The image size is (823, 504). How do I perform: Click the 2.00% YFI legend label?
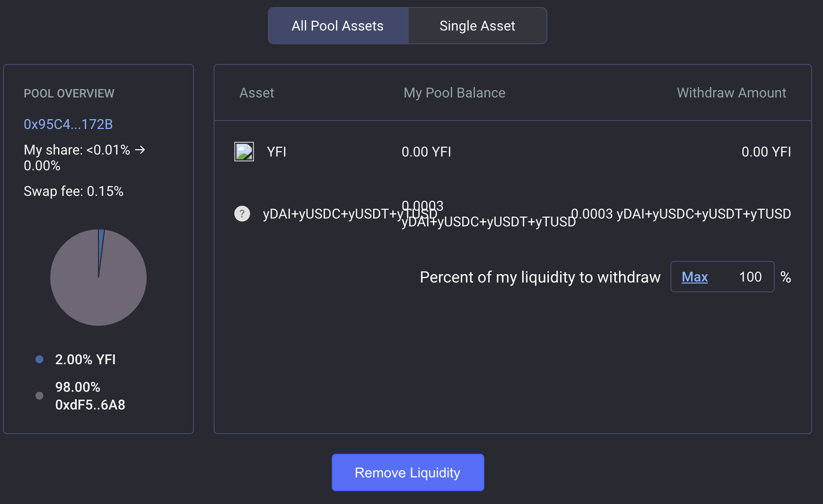click(x=86, y=359)
